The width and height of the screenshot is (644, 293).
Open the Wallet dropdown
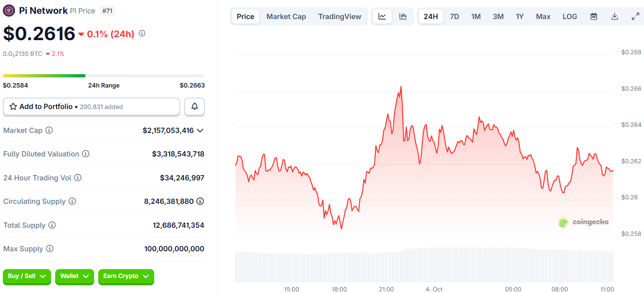click(x=74, y=276)
